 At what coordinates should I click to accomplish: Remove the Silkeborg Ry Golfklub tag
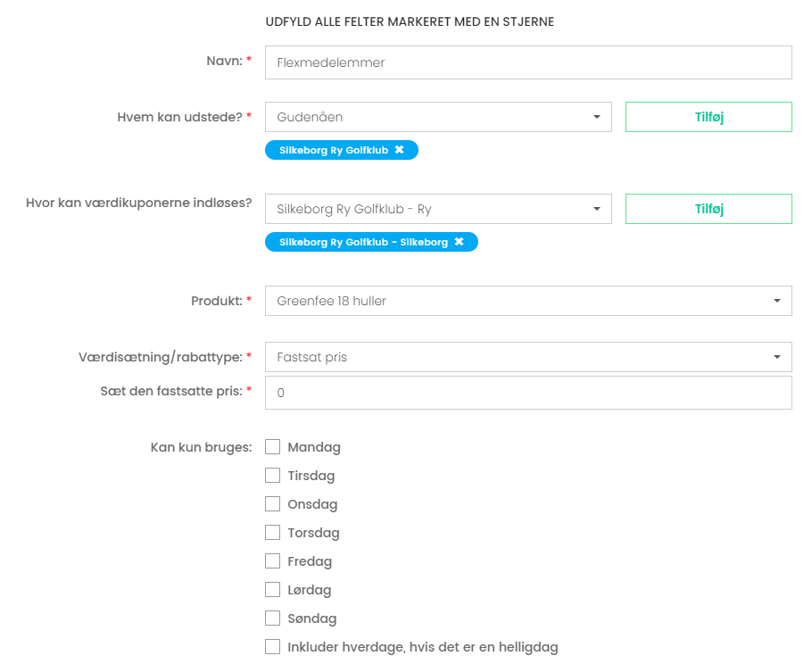399,150
